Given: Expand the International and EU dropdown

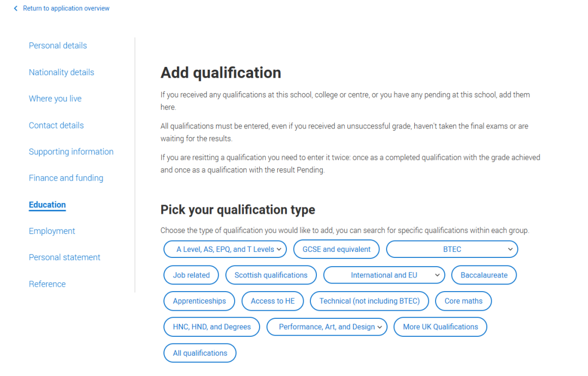Looking at the screenshot, I should [x=384, y=275].
